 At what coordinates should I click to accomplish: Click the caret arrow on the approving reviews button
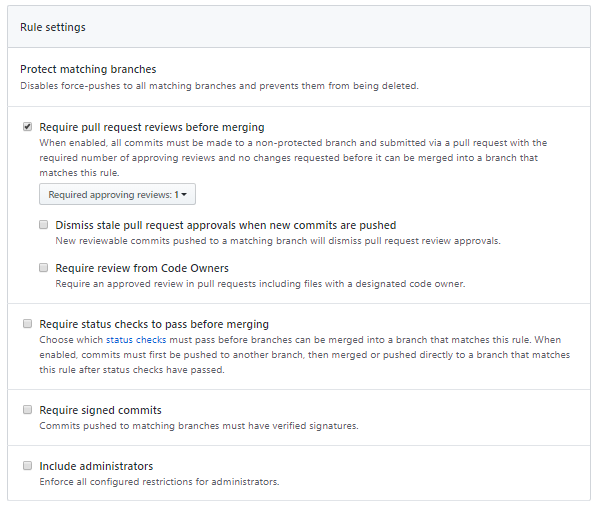[x=187, y=196]
